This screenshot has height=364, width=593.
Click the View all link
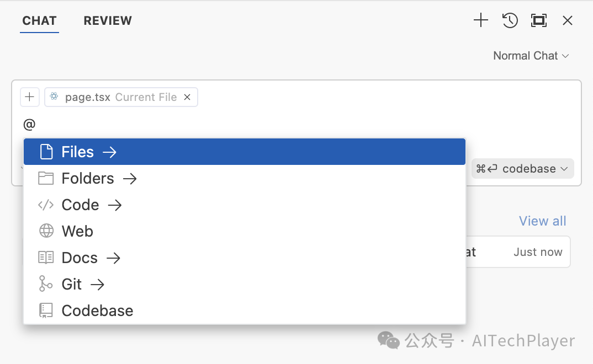[542, 221]
